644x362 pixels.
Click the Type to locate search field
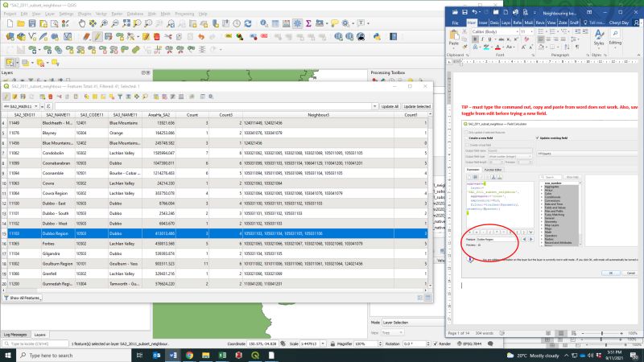[x=35, y=343]
